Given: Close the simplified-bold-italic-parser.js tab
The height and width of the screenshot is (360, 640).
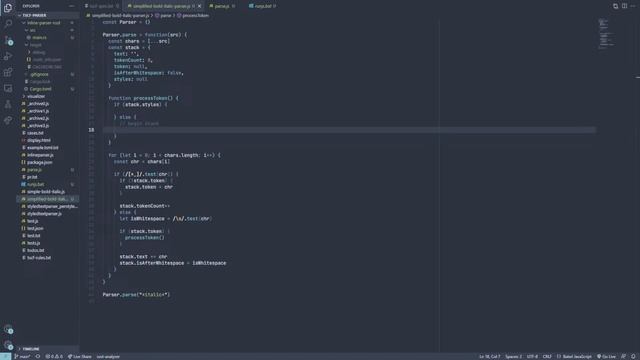Looking at the screenshot, I should (199, 6).
